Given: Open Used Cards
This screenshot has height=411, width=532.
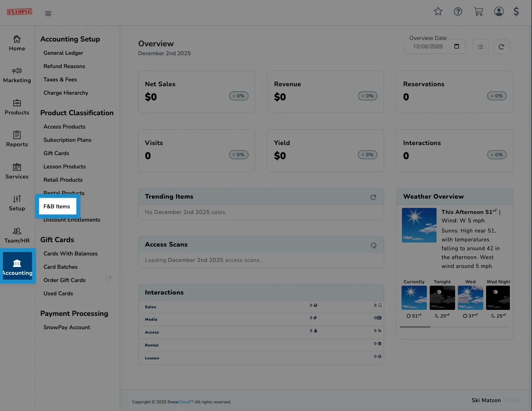Looking at the screenshot, I should click(x=58, y=293).
